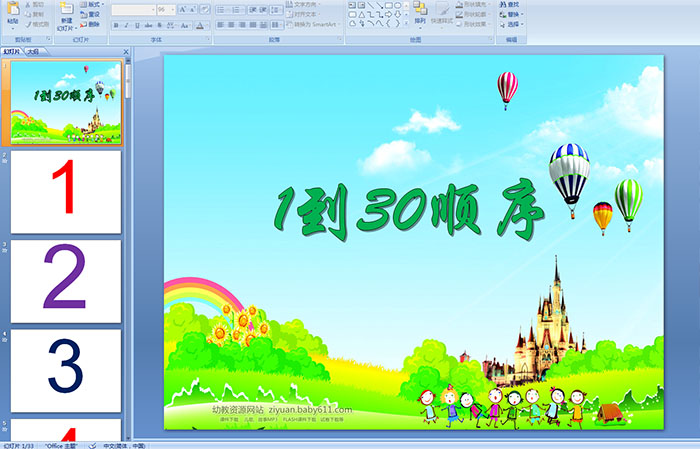Click the Find (查找) button

coord(509,4)
